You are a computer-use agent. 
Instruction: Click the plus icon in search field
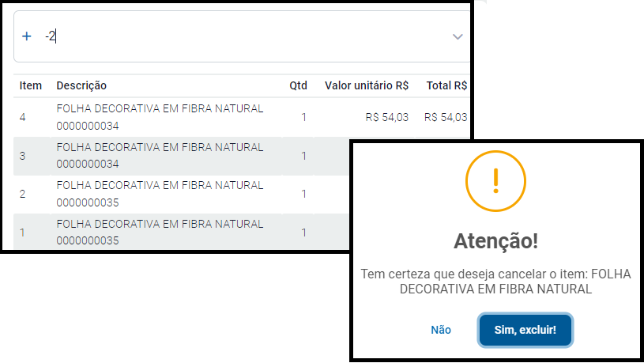[x=27, y=36]
